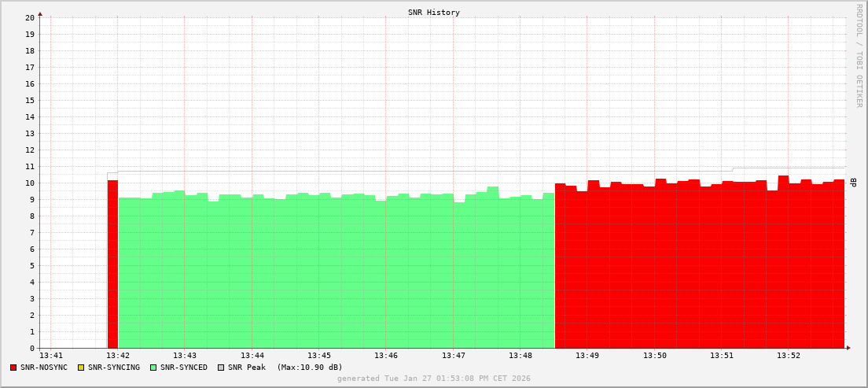Click the gray SNR Peak legend swatch
Viewport: 868px width, 388px height.
point(221,368)
